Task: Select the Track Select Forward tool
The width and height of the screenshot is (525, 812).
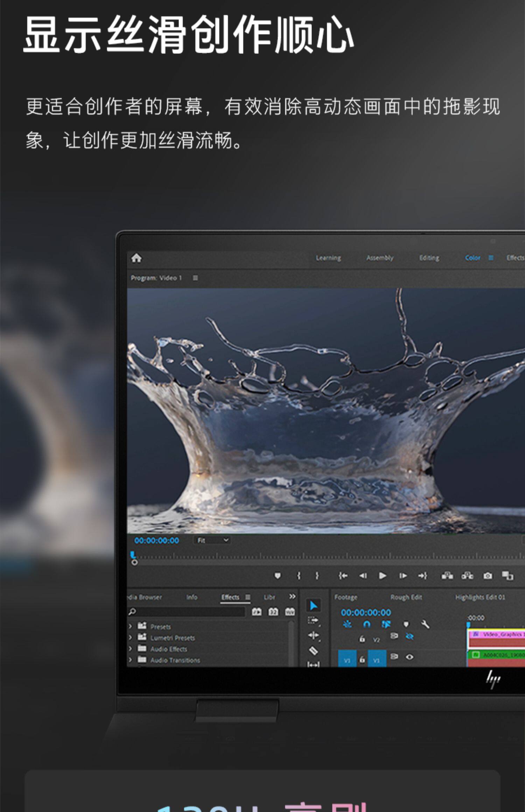Action: pos(313,620)
